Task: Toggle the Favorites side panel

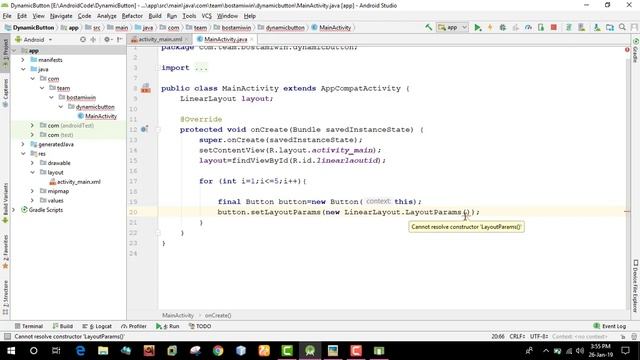Action: point(5,251)
